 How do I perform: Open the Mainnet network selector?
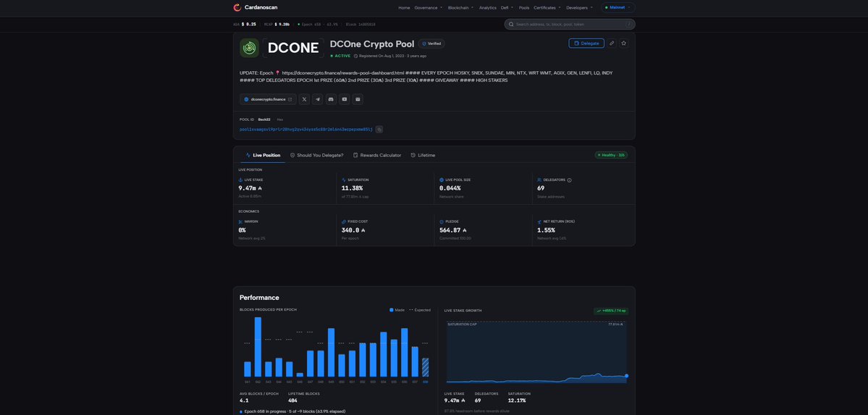618,8
